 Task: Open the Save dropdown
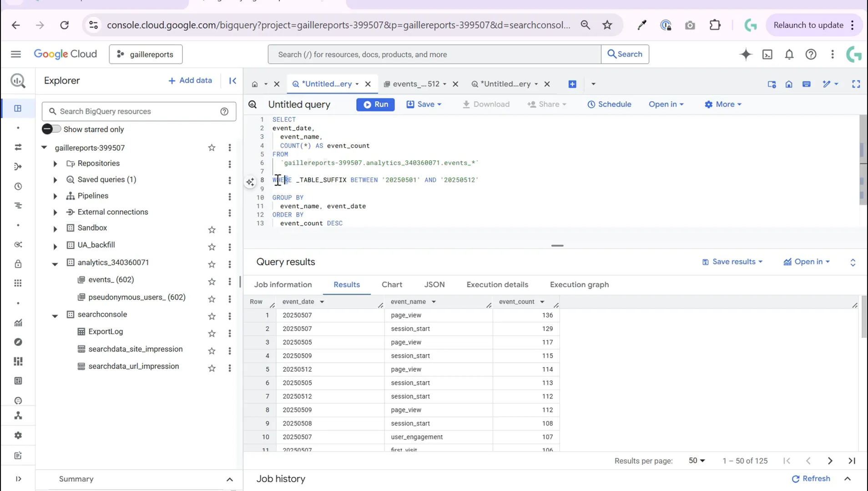[424, 104]
